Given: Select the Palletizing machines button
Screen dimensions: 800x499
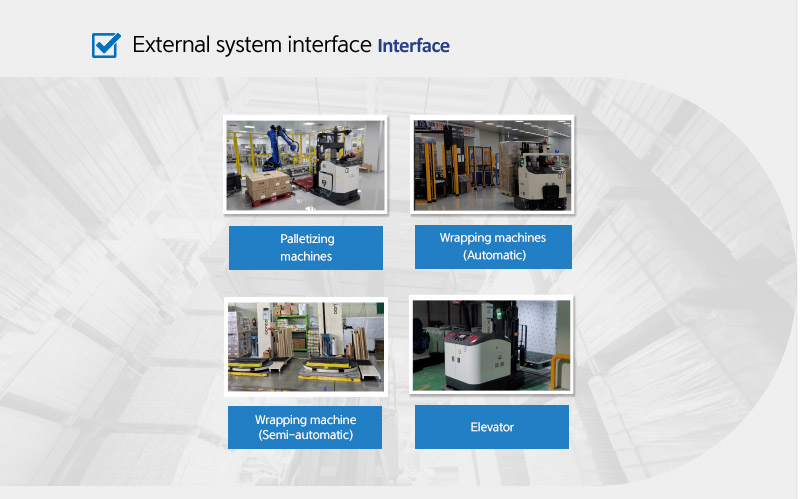Looking at the screenshot, I should tap(306, 247).
